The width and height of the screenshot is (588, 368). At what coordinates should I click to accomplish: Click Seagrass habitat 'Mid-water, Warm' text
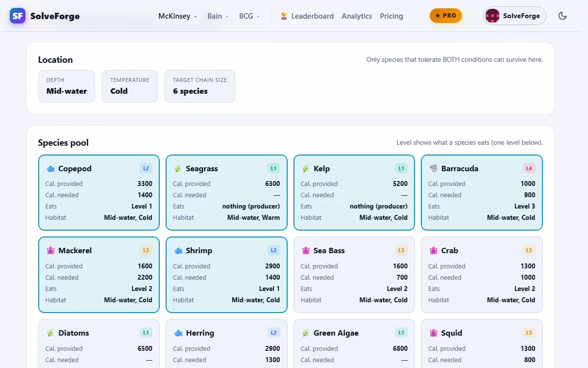(x=254, y=217)
